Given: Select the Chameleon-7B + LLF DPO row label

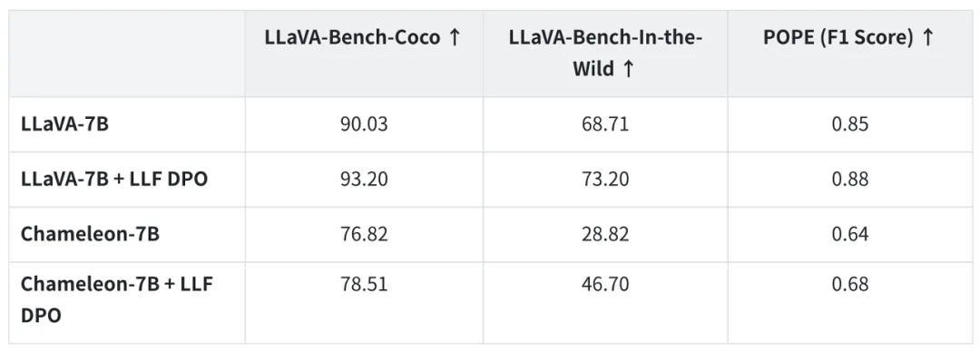Looking at the screenshot, I should click(x=116, y=299).
